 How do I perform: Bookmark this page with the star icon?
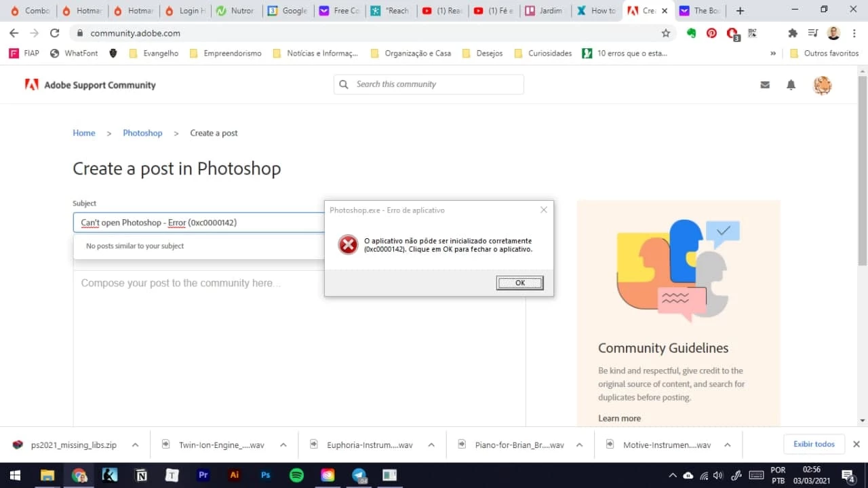(665, 33)
